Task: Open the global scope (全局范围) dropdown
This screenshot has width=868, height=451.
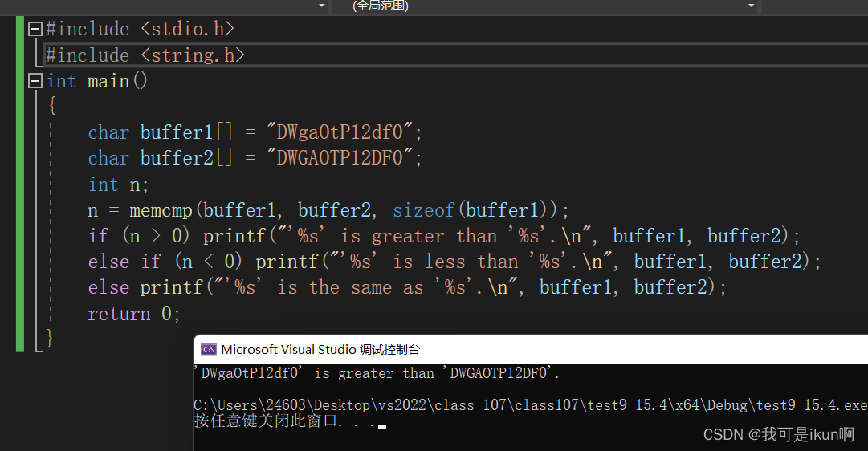Action: (546, 6)
